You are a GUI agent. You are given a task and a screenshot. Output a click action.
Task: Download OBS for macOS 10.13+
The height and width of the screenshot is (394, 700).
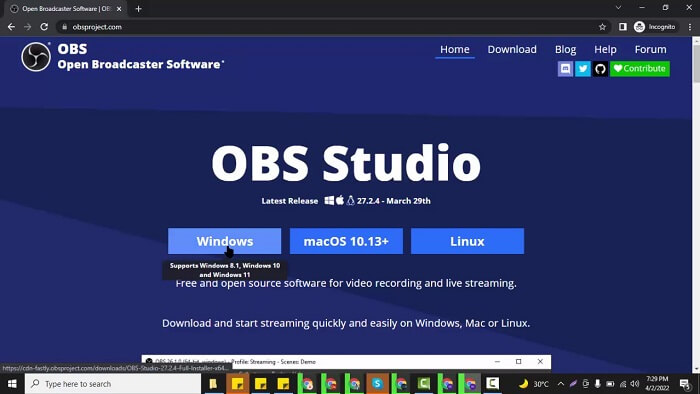pyautogui.click(x=346, y=241)
